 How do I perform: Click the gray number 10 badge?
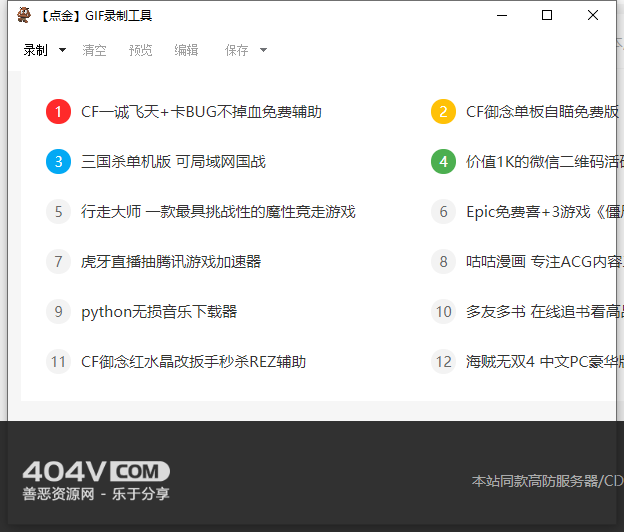click(x=443, y=312)
